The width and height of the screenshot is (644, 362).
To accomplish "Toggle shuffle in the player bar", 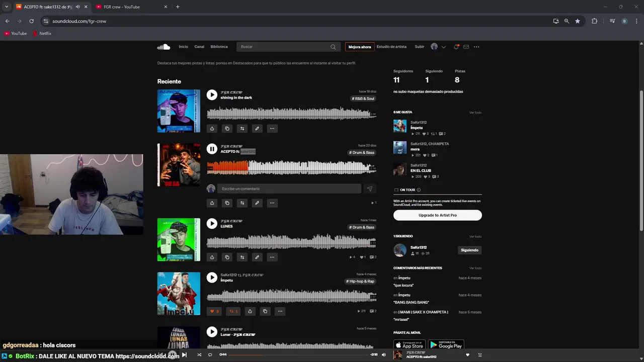I will click(199, 355).
